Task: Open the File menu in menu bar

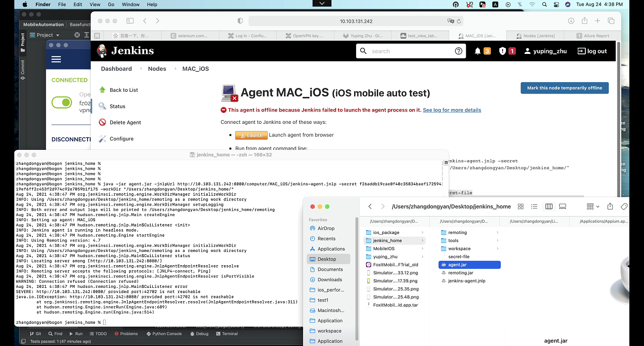Action: point(62,4)
